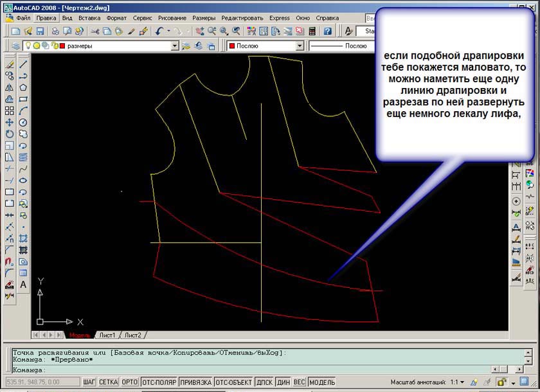
Task: Toggle ПРИВЯЗКА object snap
Action: [x=195, y=382]
